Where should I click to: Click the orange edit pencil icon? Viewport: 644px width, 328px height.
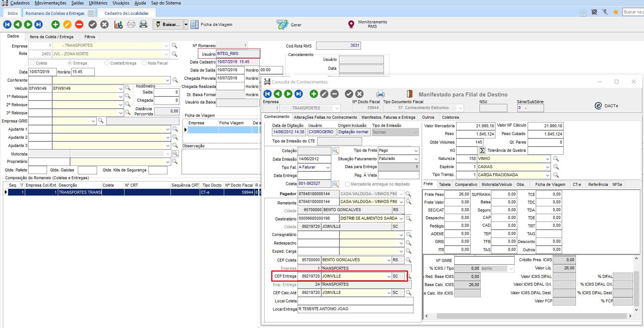[x=67, y=24]
